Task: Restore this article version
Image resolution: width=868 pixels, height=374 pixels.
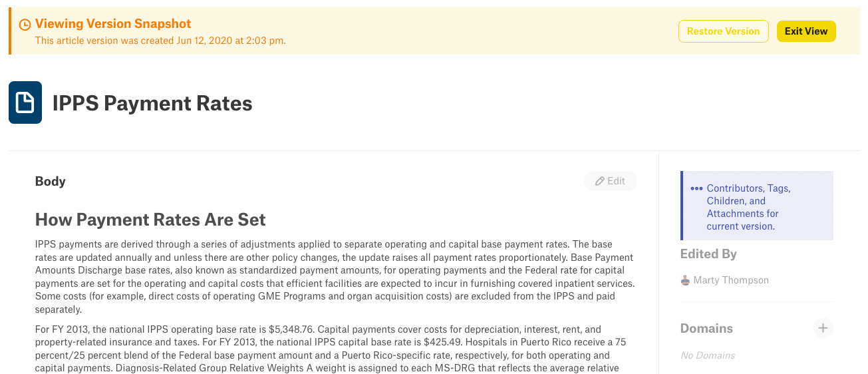Action: pos(723,31)
